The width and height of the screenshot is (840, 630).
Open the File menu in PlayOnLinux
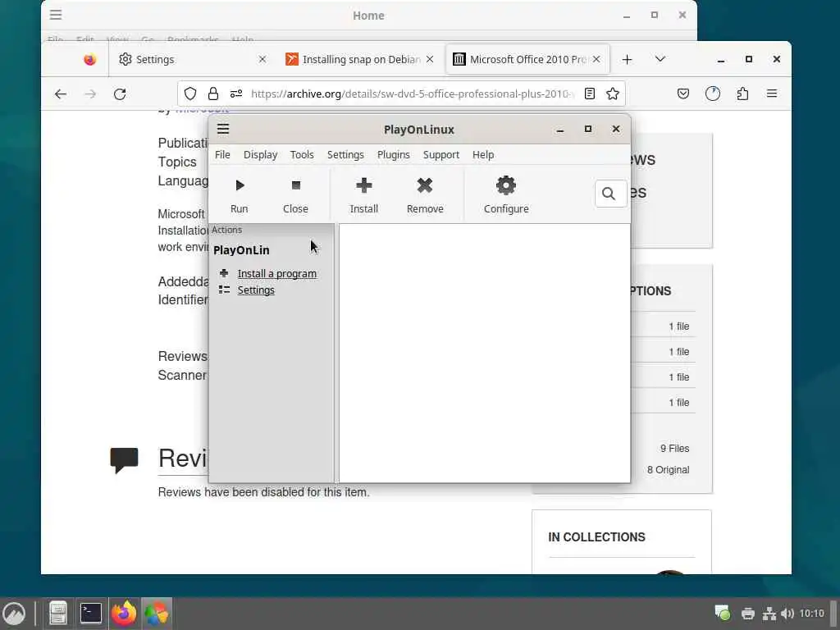222,155
